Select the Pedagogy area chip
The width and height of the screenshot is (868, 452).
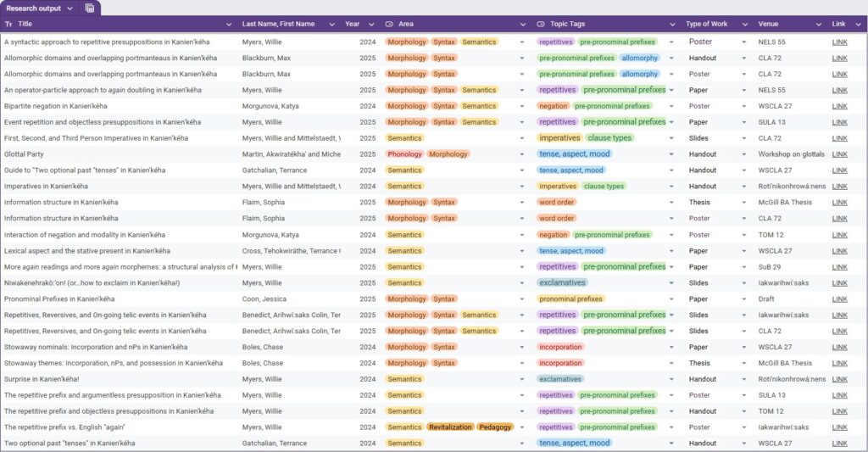[494, 427]
